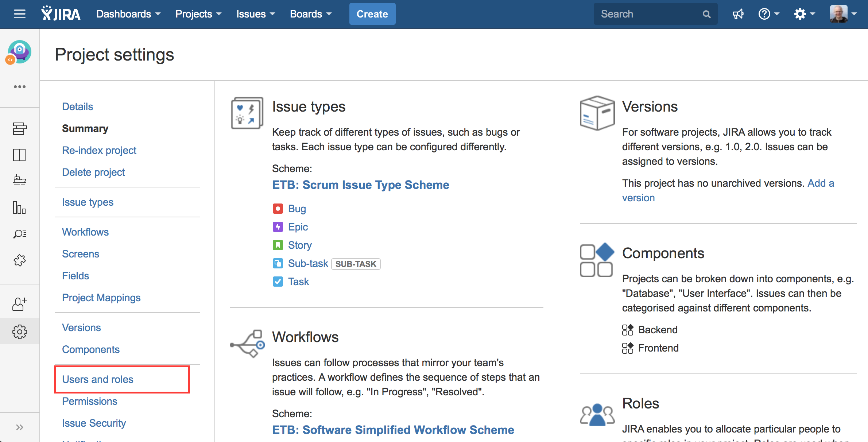Click the Roles people icon
The width and height of the screenshot is (868, 442).
click(x=597, y=414)
